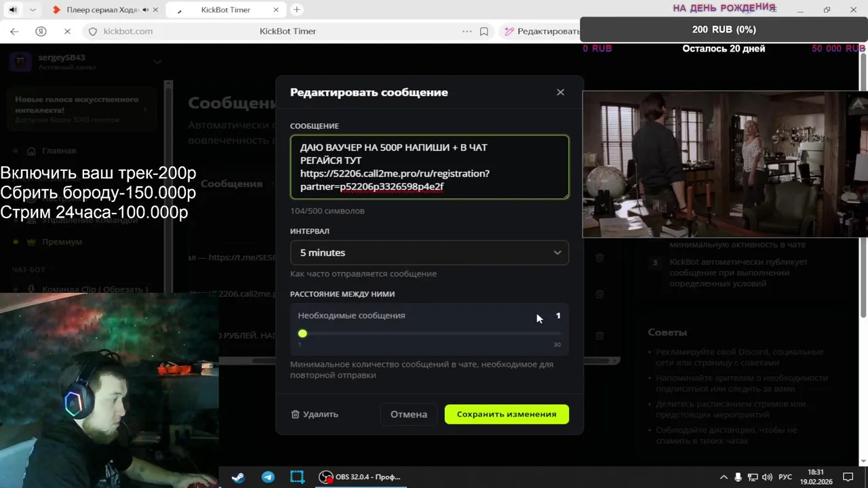Open the volume tray icon

click(768, 477)
